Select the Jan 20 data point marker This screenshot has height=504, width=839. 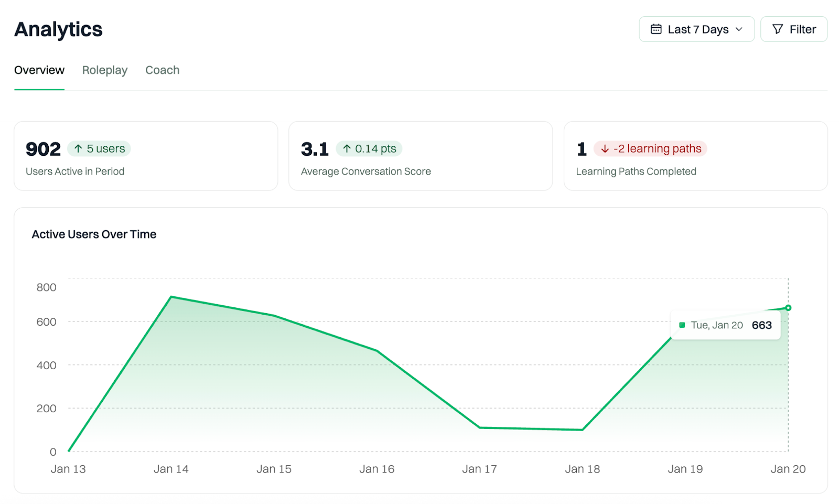pyautogui.click(x=788, y=308)
